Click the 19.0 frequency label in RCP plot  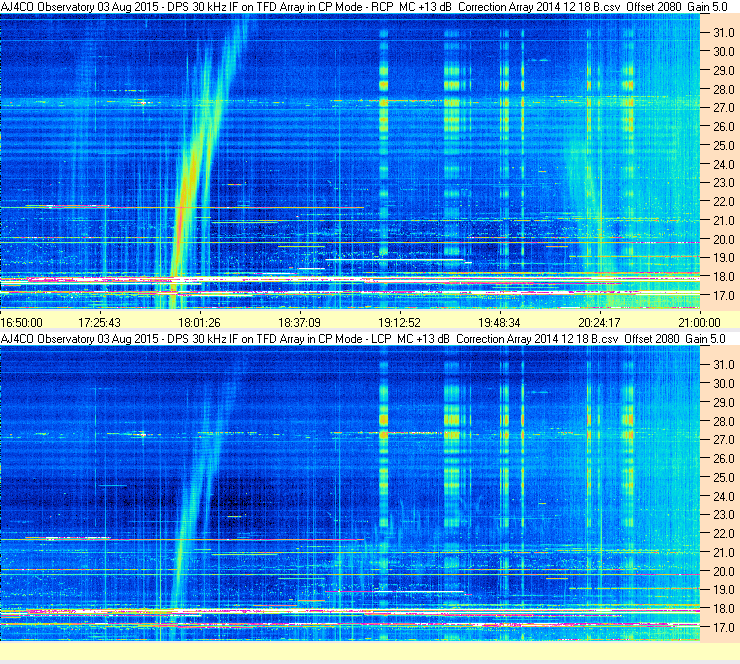coord(723,258)
